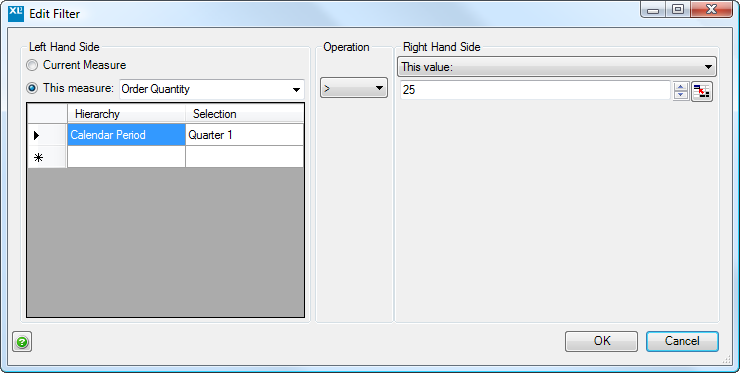Expand the This value dropdown
This screenshot has width=740, height=373.
pyautogui.click(x=557, y=67)
